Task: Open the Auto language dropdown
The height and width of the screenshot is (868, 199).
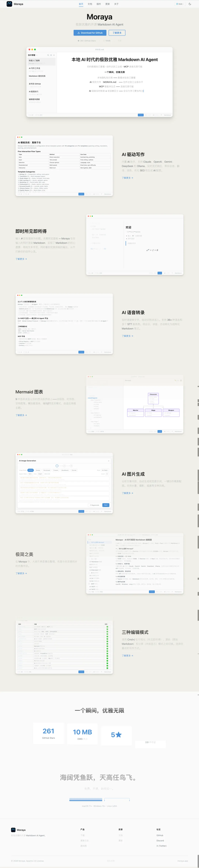Action: coord(180,4)
